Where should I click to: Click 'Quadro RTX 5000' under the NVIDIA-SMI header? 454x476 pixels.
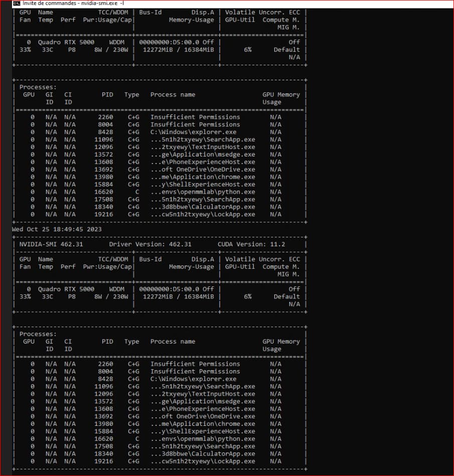click(66, 289)
